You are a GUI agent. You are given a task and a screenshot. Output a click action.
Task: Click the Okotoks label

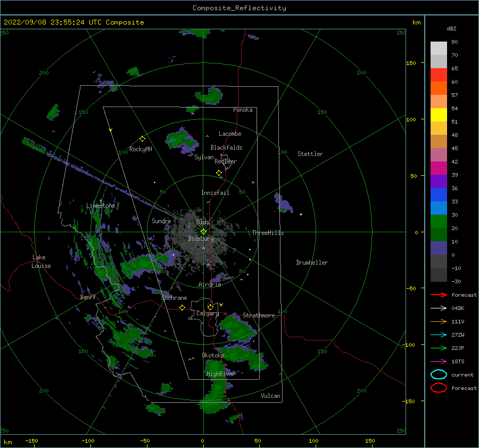click(x=213, y=355)
